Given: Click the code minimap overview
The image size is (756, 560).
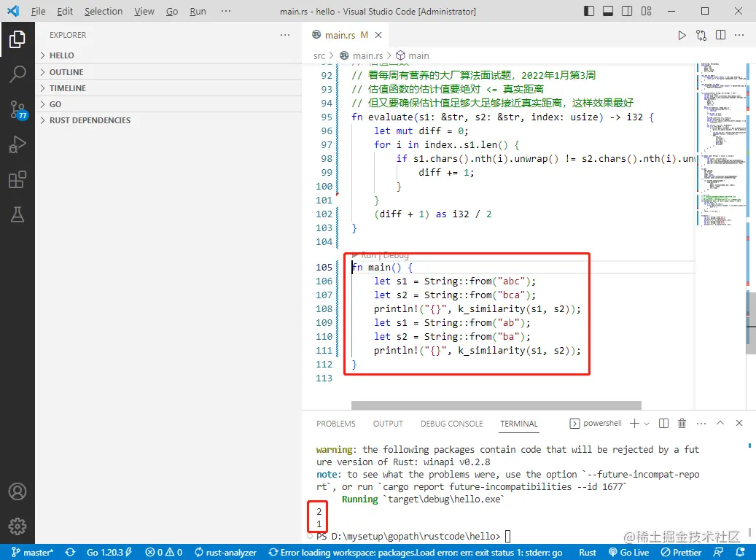Looking at the screenshot, I should 720,144.
